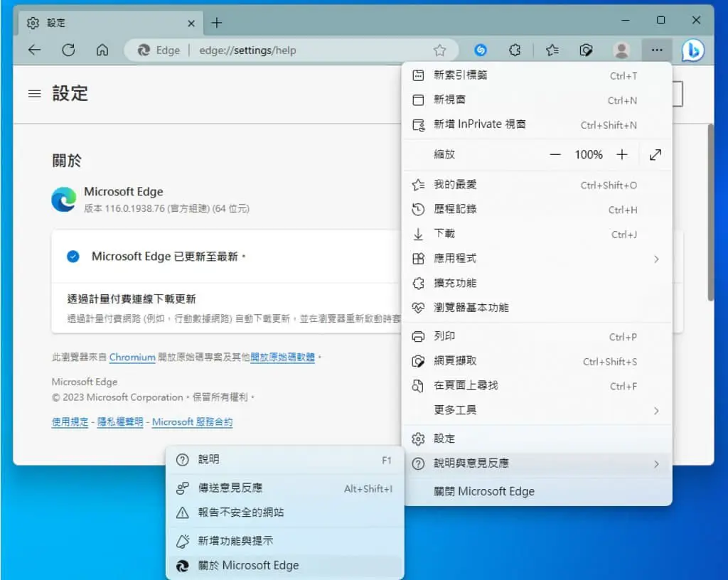This screenshot has width=728, height=580.
Task: Open Browser Essentials shield-heart icon
Action: point(586,50)
